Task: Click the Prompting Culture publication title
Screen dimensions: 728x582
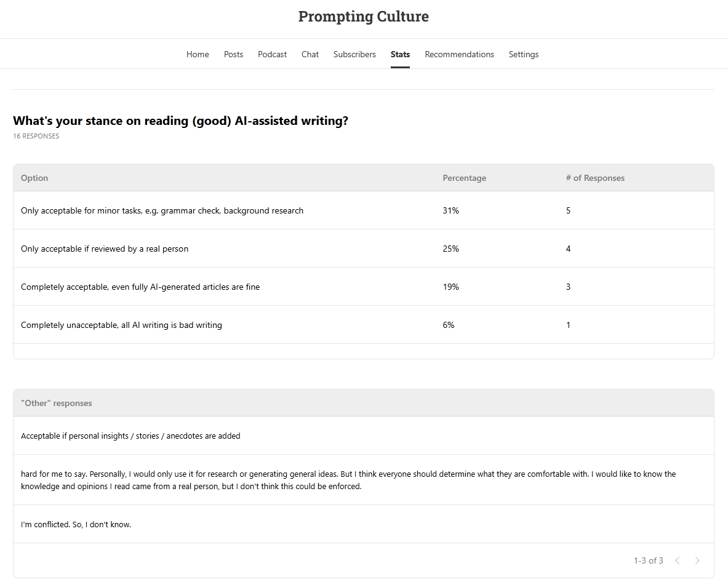Action: pos(364,16)
